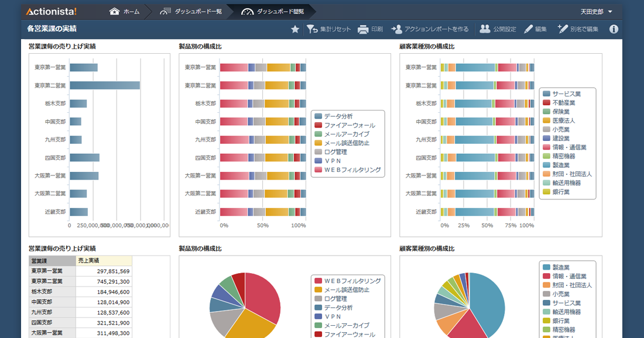Click the 別名で編集 pencil-plus icon
644x338 pixels.
coord(563,29)
